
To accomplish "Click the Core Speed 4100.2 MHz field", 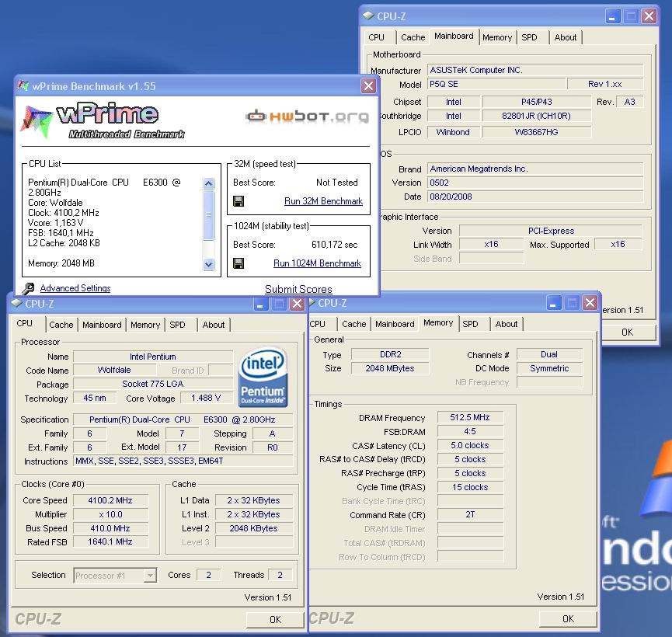I will point(110,500).
